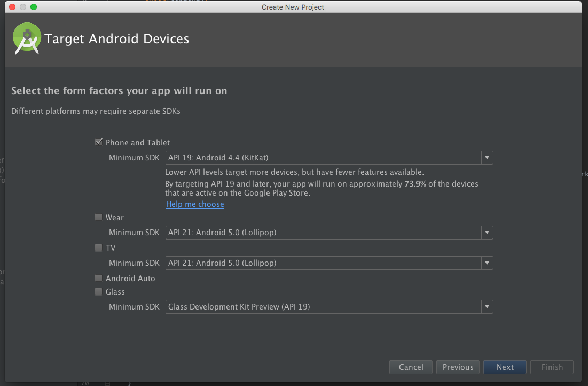Image resolution: width=588 pixels, height=386 pixels.
Task: Go back with the Previous button
Action: 458,367
